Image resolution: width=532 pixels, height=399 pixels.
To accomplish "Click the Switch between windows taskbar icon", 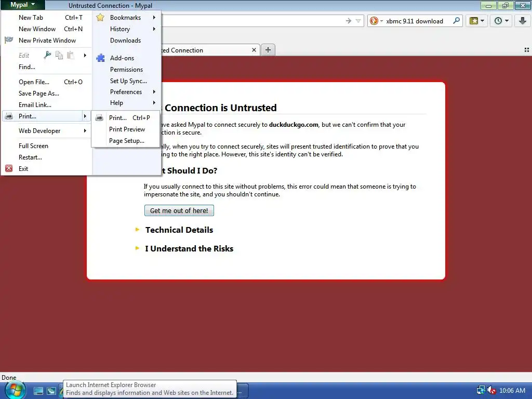I will tap(51, 391).
